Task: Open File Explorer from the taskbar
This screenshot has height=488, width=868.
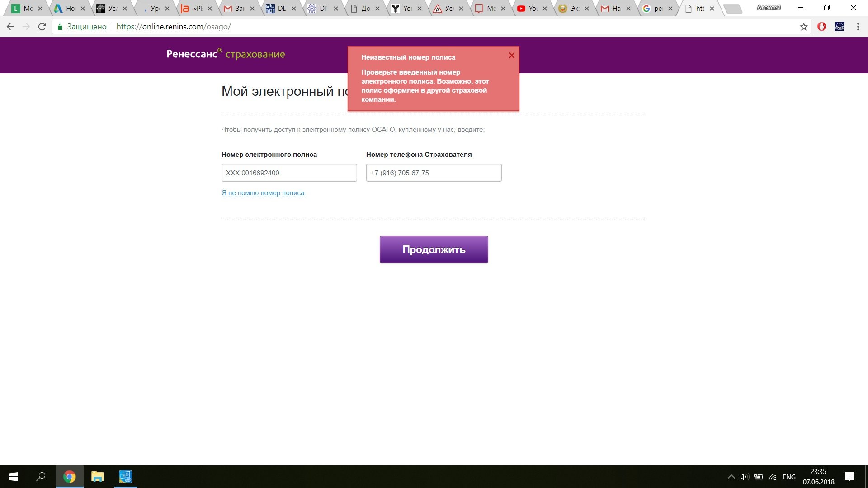Action: click(x=97, y=477)
